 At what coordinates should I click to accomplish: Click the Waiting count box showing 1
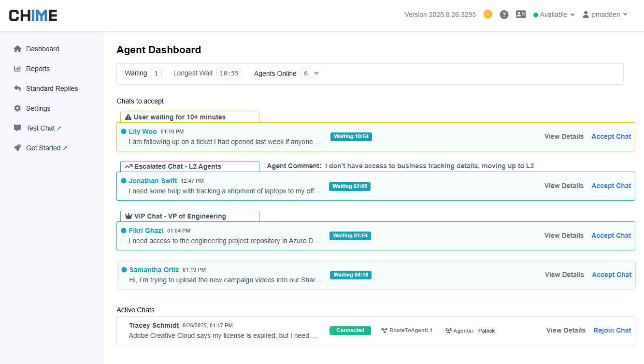(x=156, y=73)
